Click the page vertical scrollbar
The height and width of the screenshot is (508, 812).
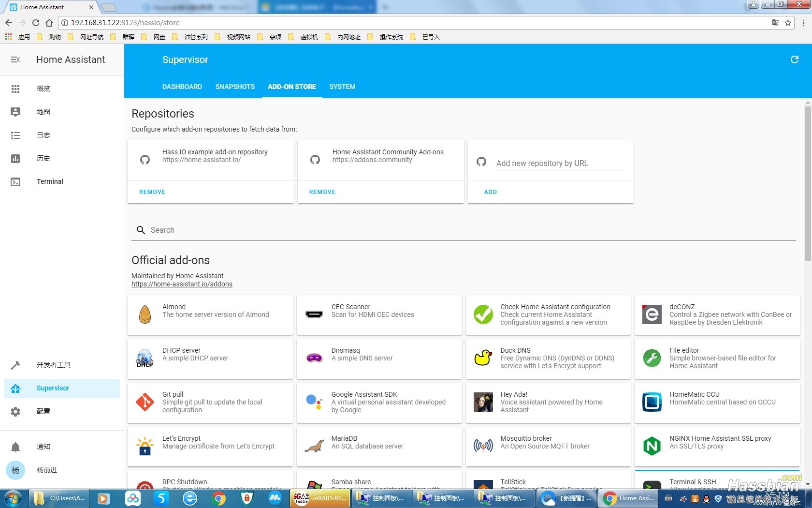[808, 184]
